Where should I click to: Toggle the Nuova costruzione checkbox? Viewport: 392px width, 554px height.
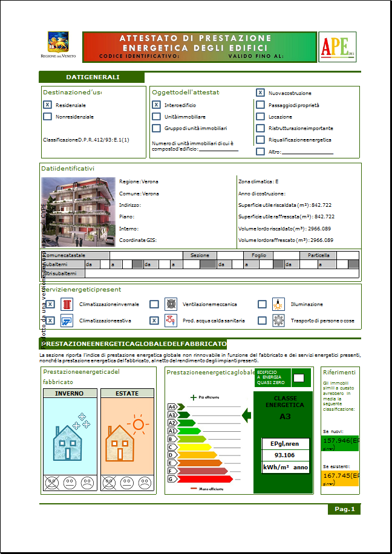(x=260, y=93)
